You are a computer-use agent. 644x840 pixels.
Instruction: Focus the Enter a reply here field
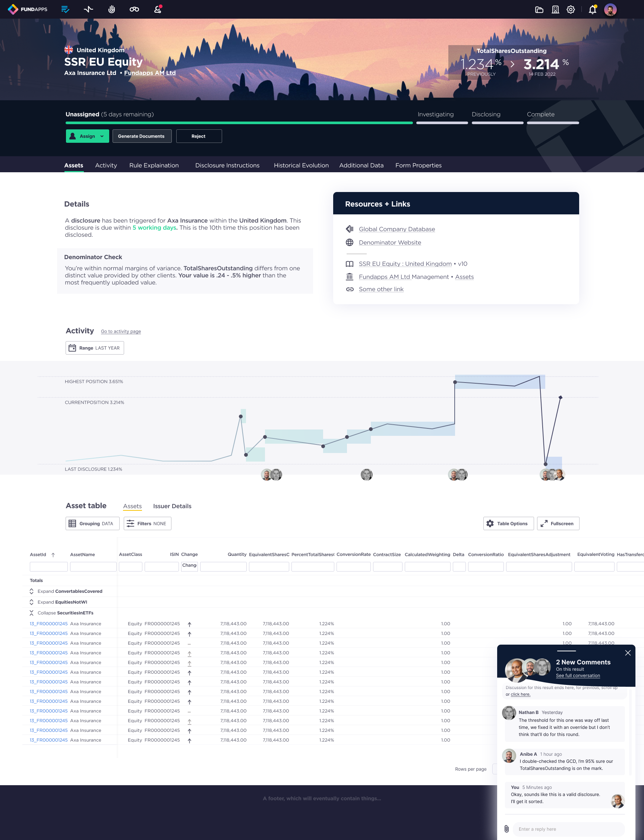point(569,829)
